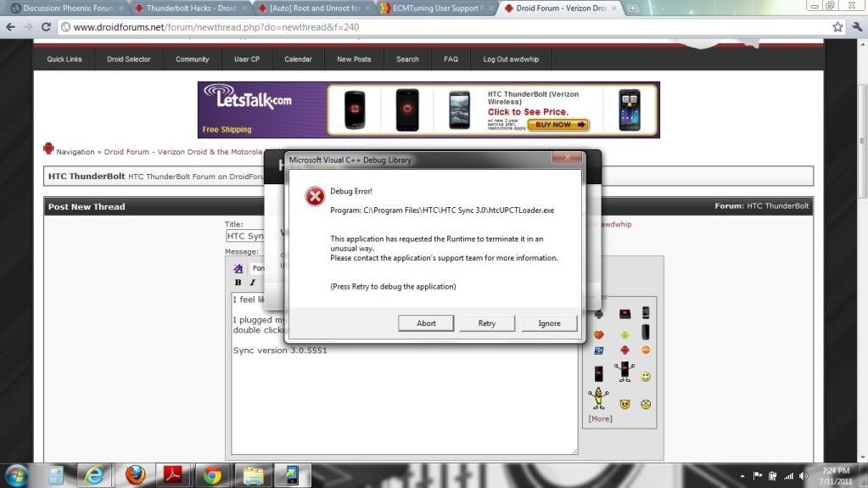Click the browser back arrow
Screen dimensions: 868x488
tap(10, 26)
